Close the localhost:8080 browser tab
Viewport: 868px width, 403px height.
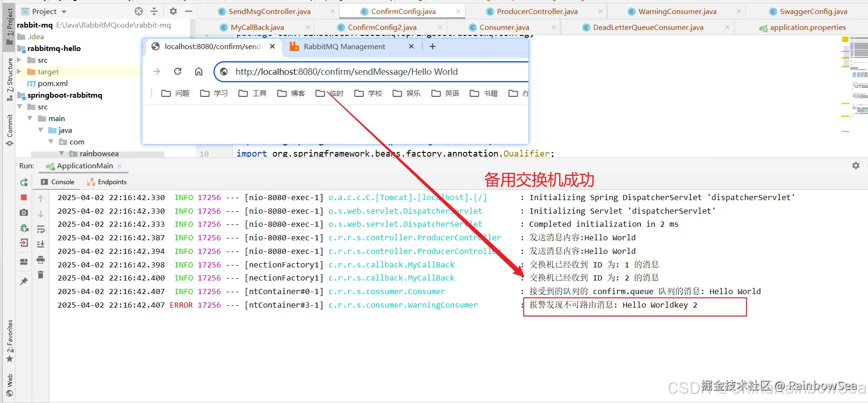click(x=272, y=46)
